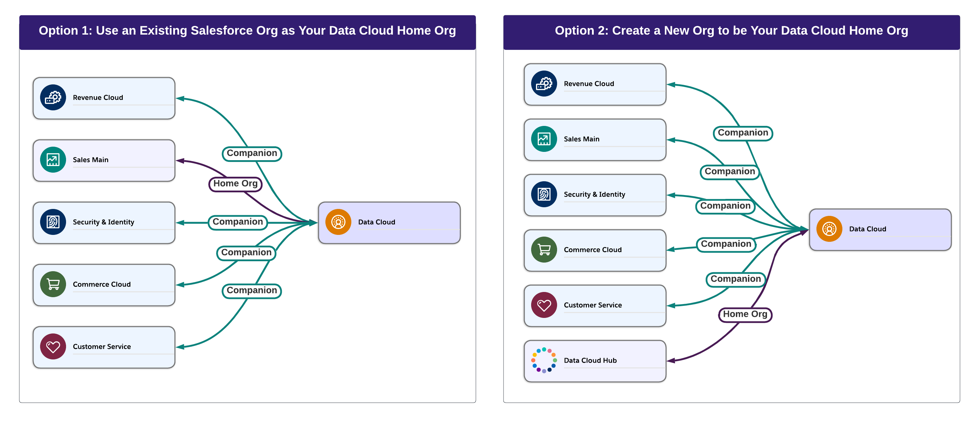Click the orange Data Cloud icon in Option 2

pyautogui.click(x=829, y=229)
